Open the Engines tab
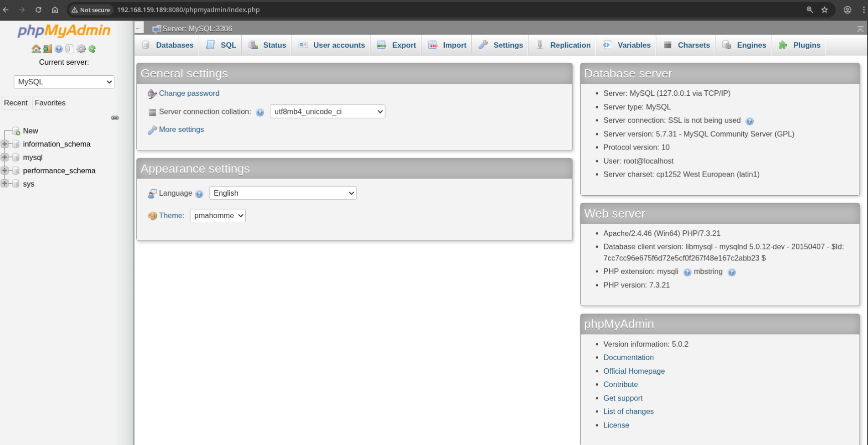 [x=744, y=45]
